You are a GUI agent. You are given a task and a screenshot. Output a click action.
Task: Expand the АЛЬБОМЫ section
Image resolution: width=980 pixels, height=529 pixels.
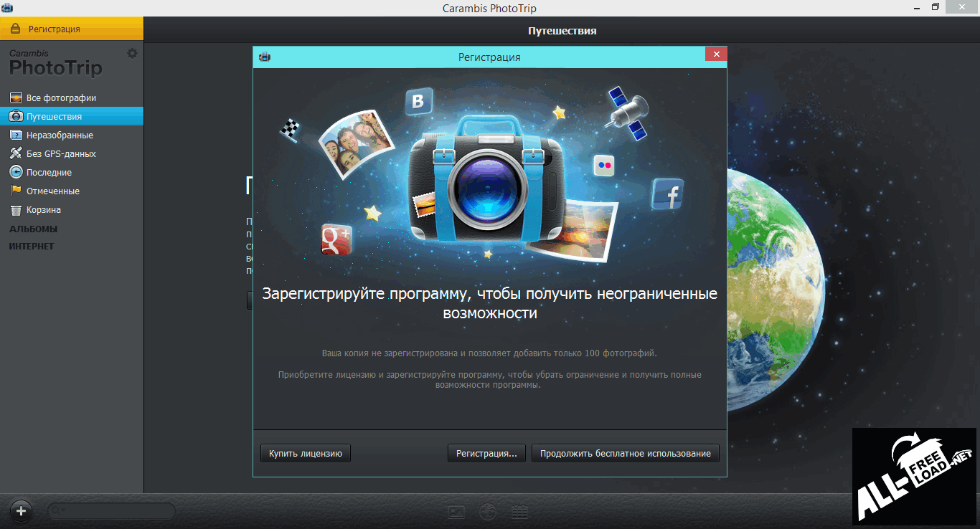[33, 229]
